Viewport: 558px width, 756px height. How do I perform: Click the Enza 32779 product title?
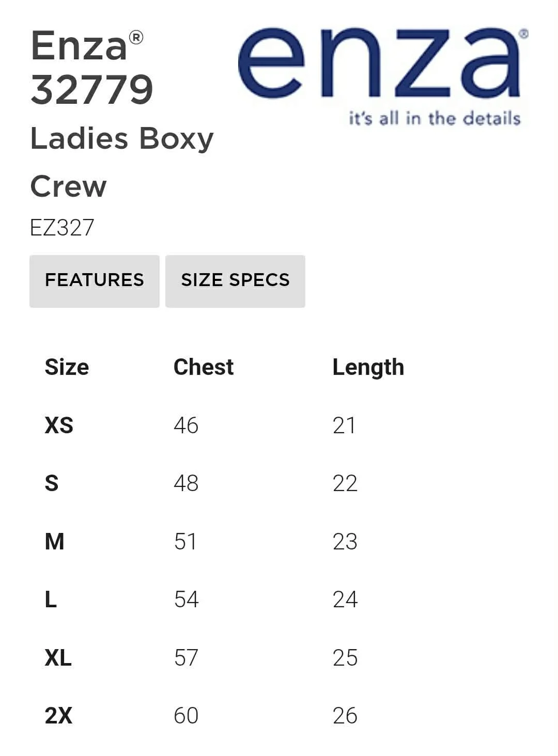coord(92,67)
